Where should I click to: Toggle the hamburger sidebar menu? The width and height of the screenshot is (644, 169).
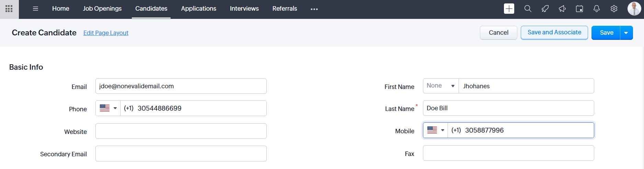[x=35, y=9]
